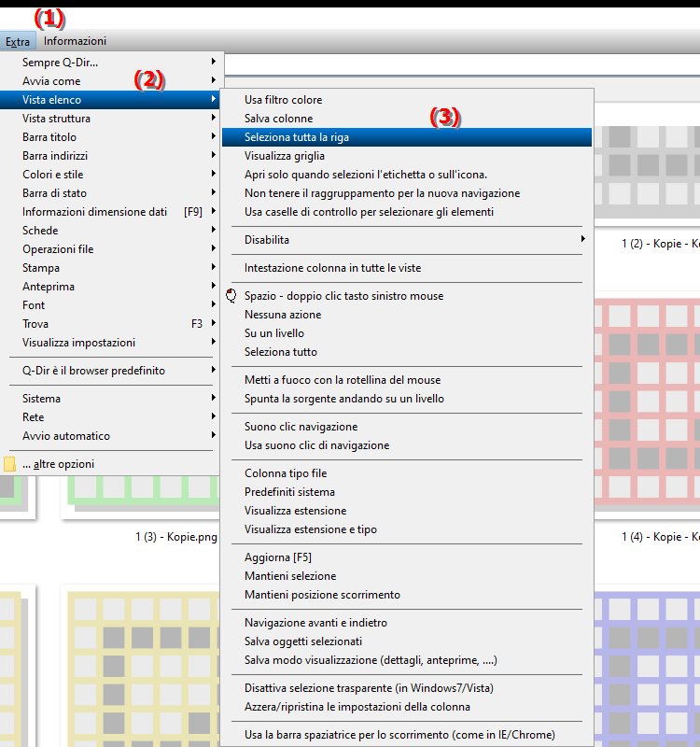Viewport: 700px width, 747px height.
Task: Choose Visualizza estensione option
Action: pyautogui.click(x=407, y=510)
